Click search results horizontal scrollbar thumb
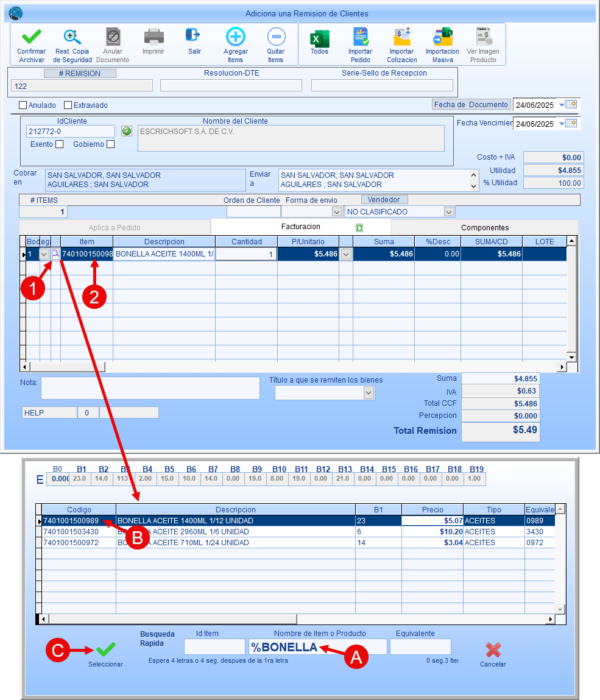 [x=173, y=619]
